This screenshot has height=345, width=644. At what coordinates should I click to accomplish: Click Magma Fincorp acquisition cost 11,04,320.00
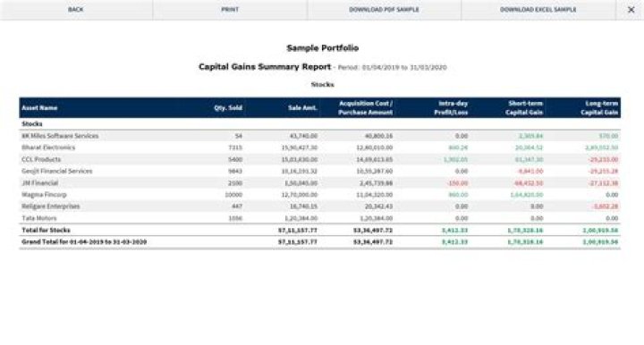[x=375, y=195]
